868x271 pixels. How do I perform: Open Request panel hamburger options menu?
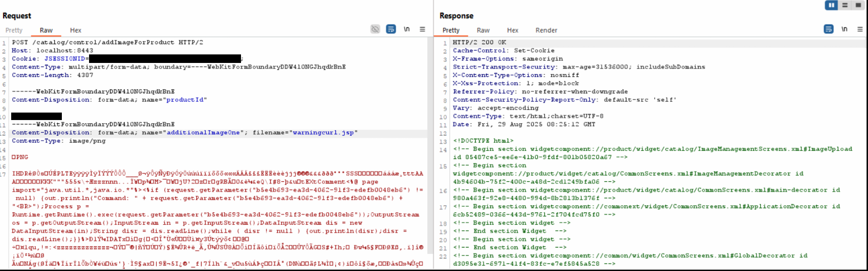[422, 29]
